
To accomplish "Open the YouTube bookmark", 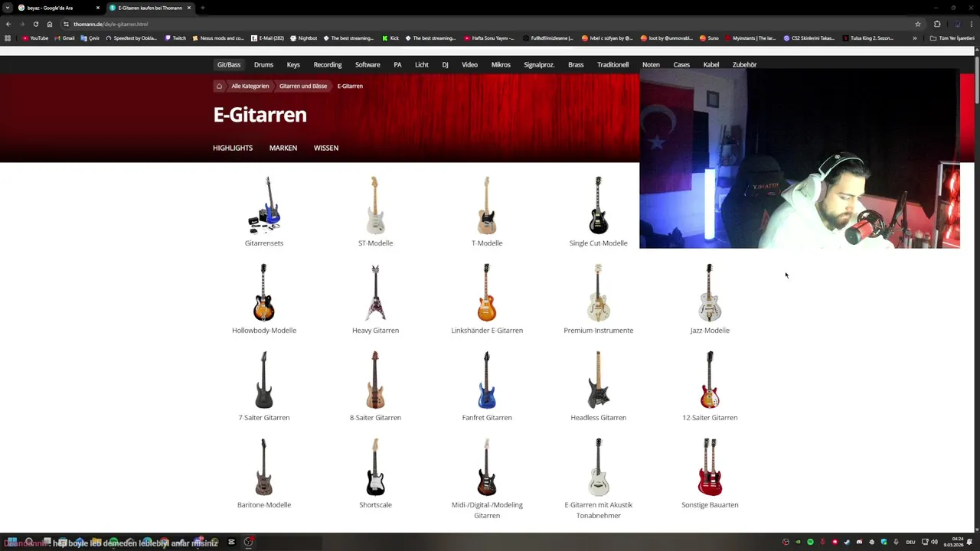I will pyautogui.click(x=35, y=38).
